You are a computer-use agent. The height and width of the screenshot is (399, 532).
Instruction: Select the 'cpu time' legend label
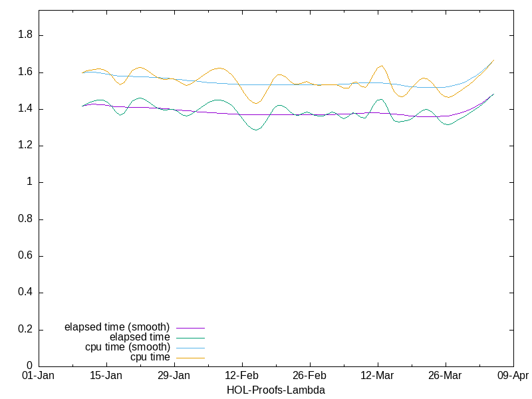[x=150, y=357]
